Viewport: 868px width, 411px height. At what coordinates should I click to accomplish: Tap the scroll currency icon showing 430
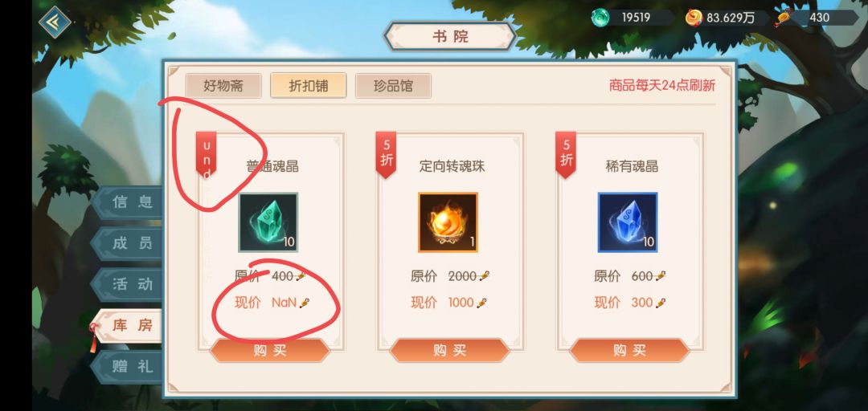click(x=782, y=18)
